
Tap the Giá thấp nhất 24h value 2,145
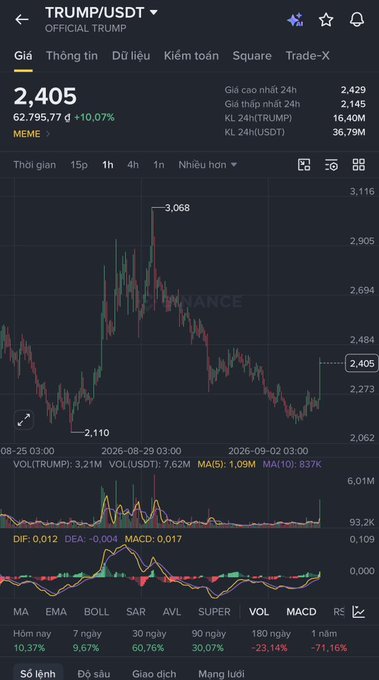353,104
